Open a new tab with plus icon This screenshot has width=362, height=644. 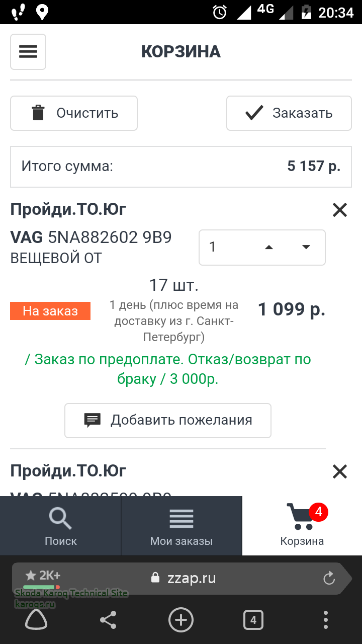tap(180, 620)
